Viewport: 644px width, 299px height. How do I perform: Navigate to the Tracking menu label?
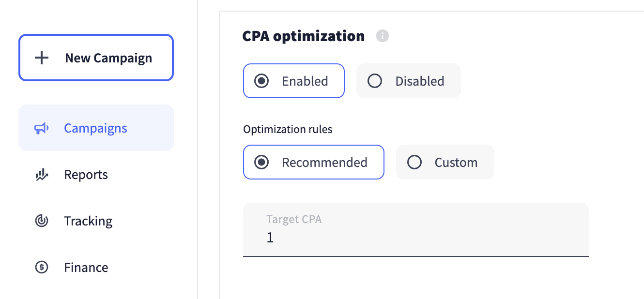point(88,221)
